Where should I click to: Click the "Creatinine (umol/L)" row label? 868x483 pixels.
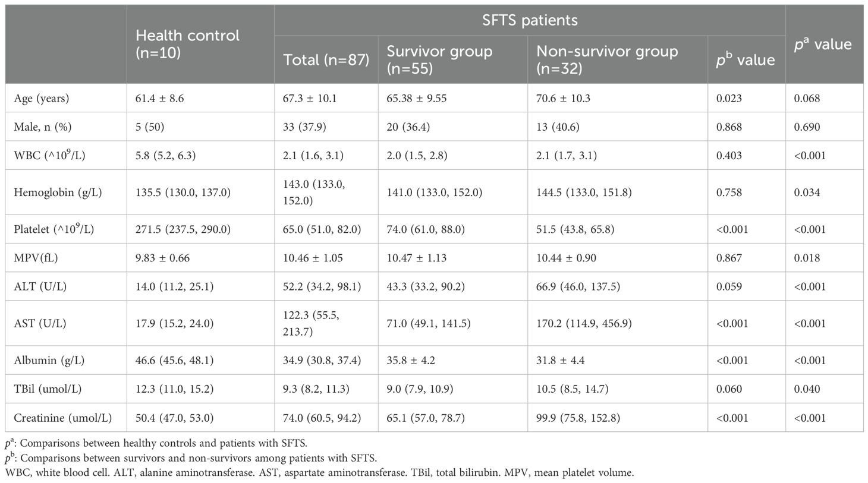pyautogui.click(x=62, y=418)
